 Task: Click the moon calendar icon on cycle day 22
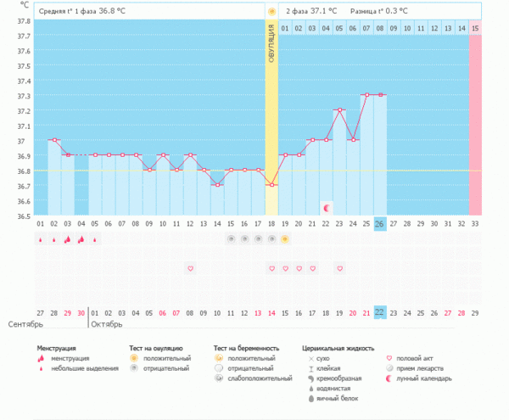(326, 207)
